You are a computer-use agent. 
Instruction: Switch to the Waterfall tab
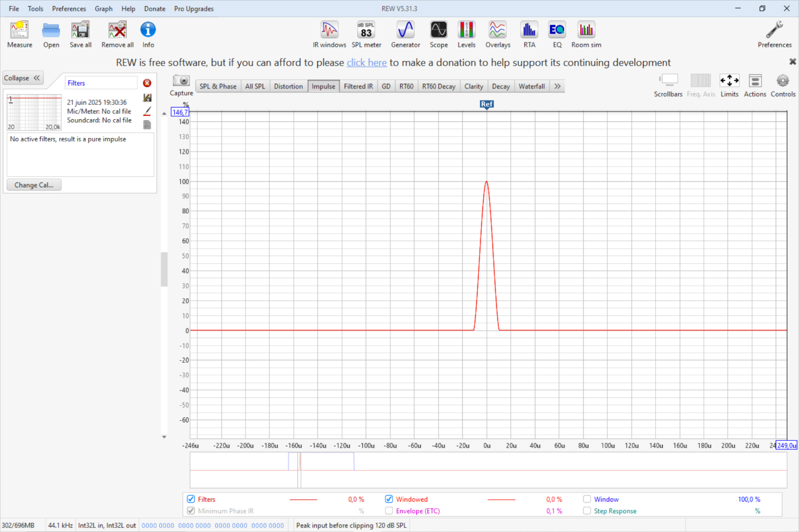pyautogui.click(x=531, y=86)
